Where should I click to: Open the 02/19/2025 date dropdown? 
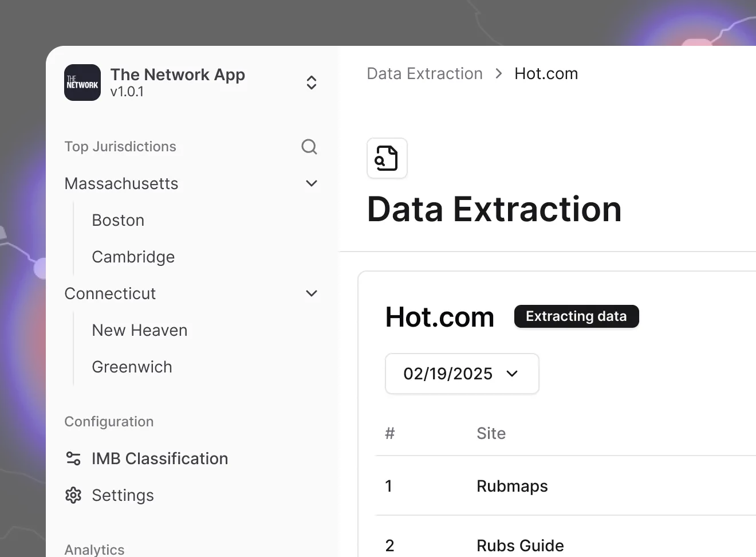coord(462,374)
